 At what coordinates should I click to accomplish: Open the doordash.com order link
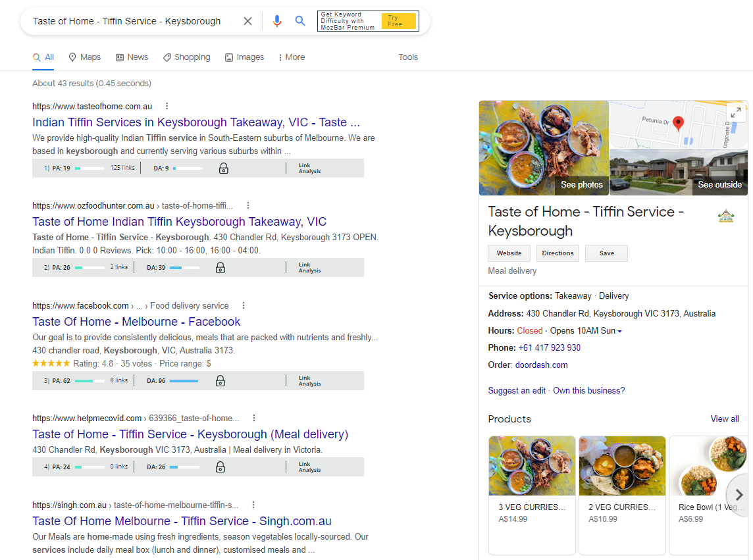(x=541, y=365)
